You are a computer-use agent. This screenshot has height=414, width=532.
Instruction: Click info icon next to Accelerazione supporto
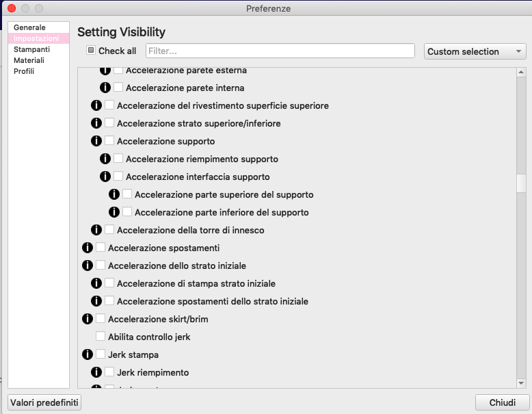click(96, 140)
